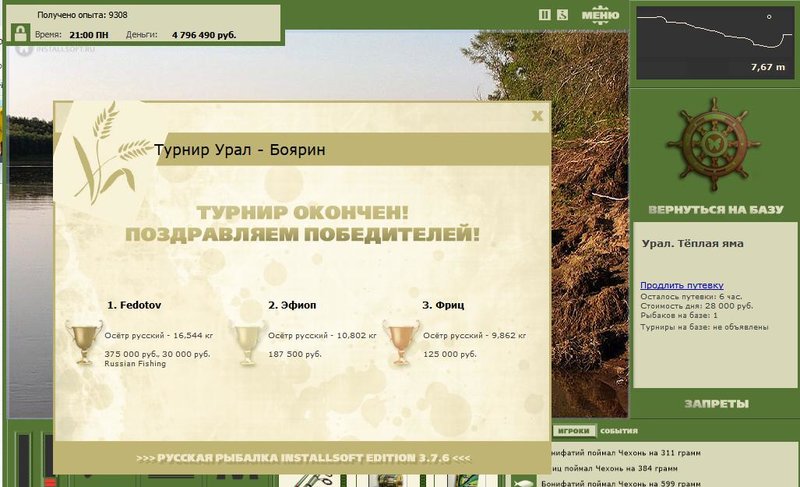The image size is (800, 487).
Task: Open the МЕНЮ button
Action: 601,15
